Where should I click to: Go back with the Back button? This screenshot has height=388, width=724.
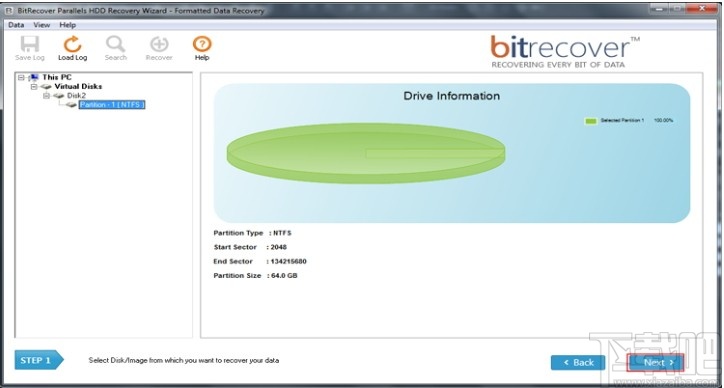pyautogui.click(x=578, y=363)
